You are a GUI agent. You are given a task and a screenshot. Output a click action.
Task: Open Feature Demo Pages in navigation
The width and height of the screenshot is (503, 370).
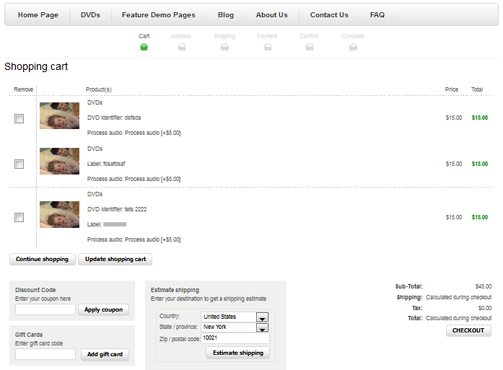(158, 15)
